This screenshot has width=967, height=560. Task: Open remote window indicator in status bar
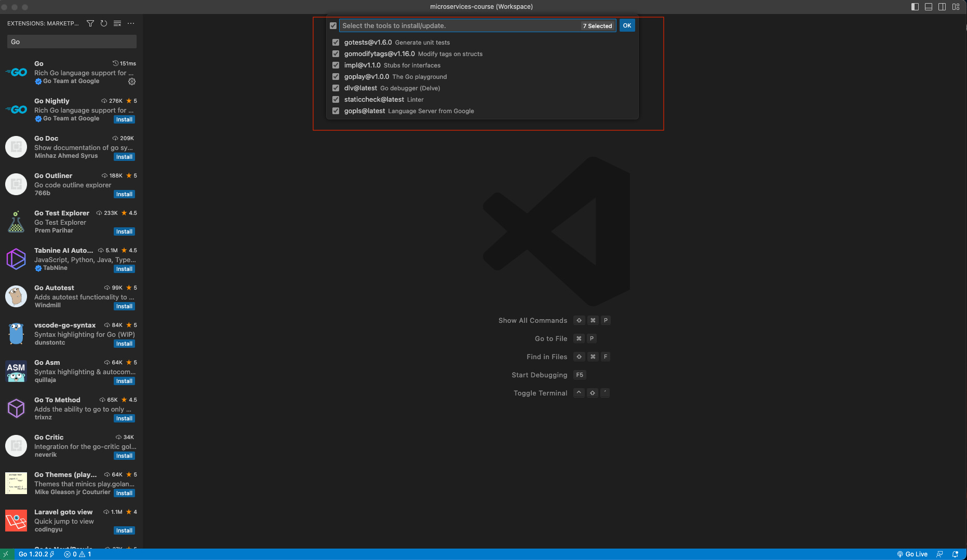click(x=5, y=554)
